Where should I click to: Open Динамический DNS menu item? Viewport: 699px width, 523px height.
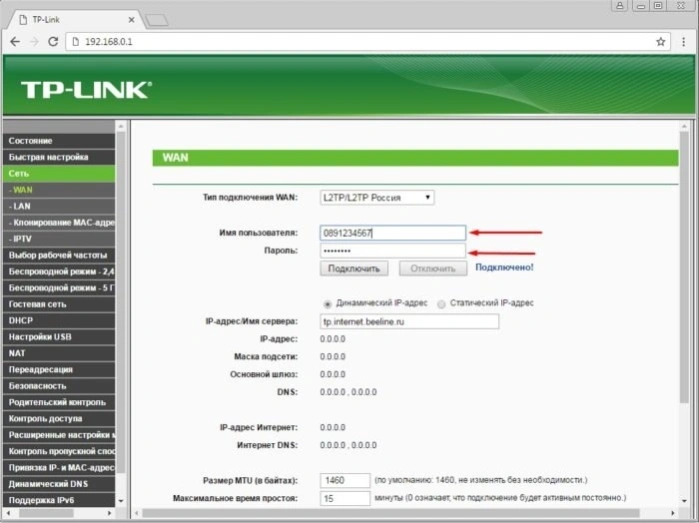click(x=59, y=484)
